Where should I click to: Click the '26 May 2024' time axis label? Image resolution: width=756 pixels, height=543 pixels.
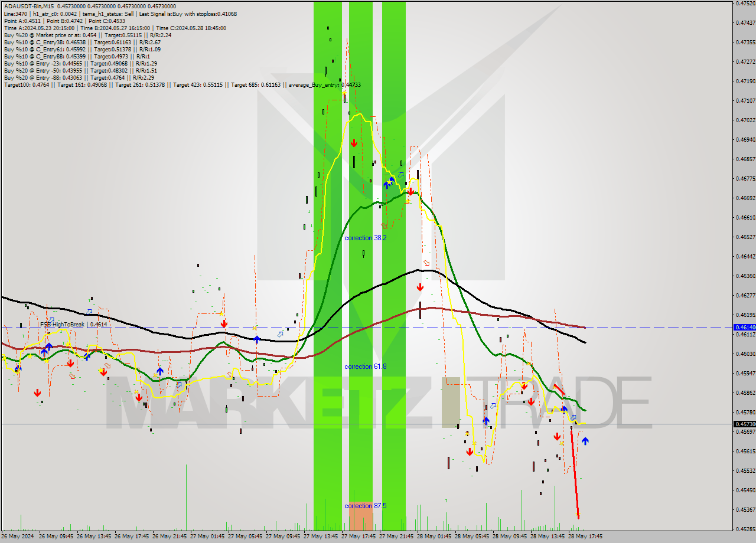click(18, 537)
